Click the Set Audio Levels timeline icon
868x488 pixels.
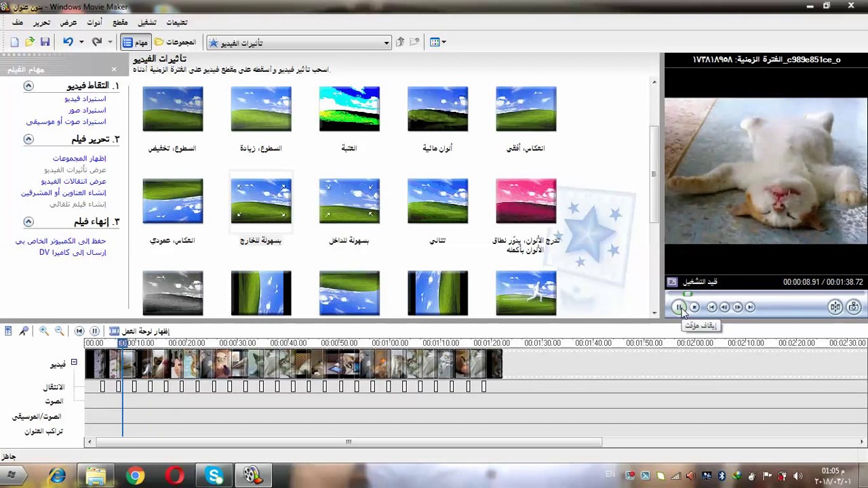[8, 331]
